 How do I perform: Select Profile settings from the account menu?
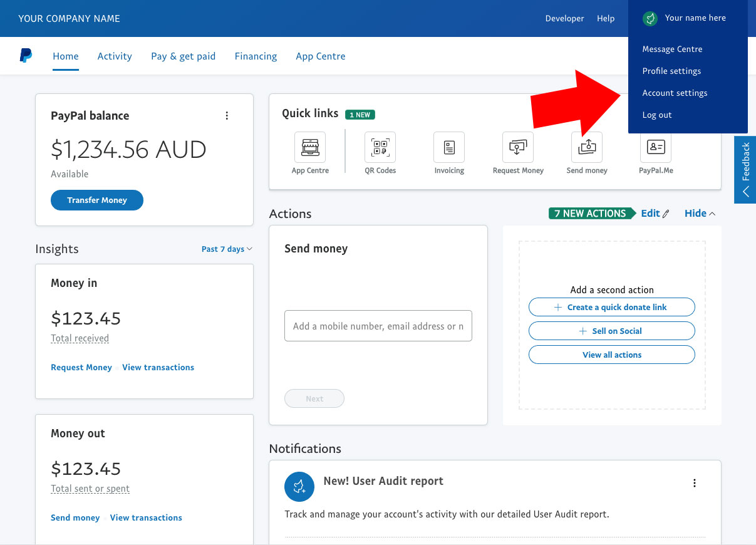tap(671, 71)
